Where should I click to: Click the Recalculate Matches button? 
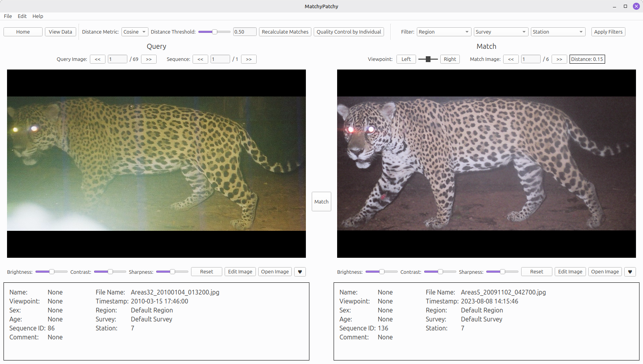[285, 32]
